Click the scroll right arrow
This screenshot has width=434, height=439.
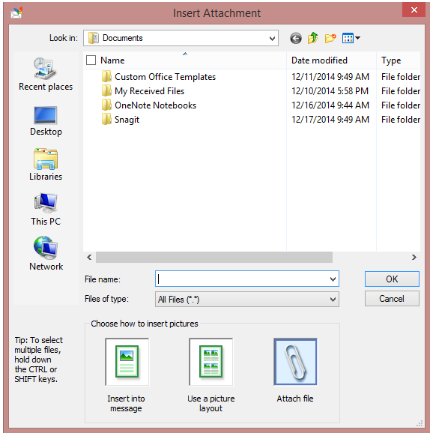(x=414, y=257)
